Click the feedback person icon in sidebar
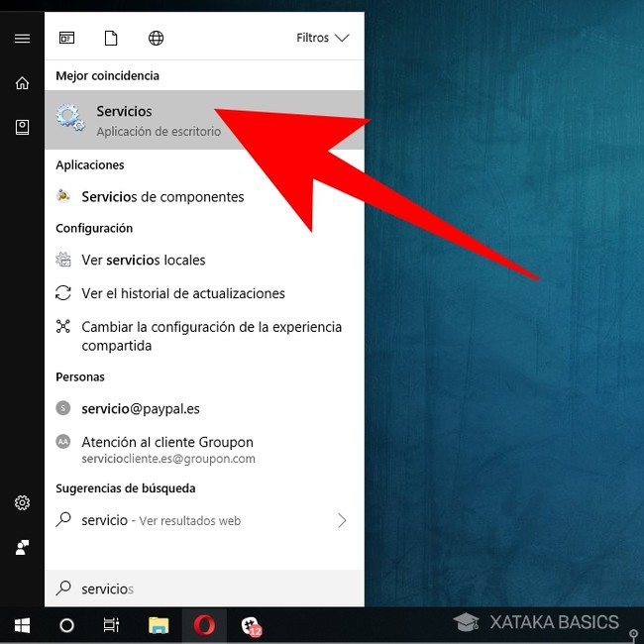This screenshot has height=644, width=644. (x=22, y=547)
